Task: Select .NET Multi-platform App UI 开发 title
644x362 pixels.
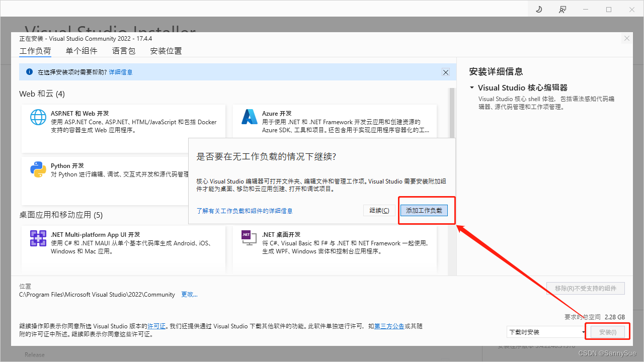Action: click(x=96, y=234)
